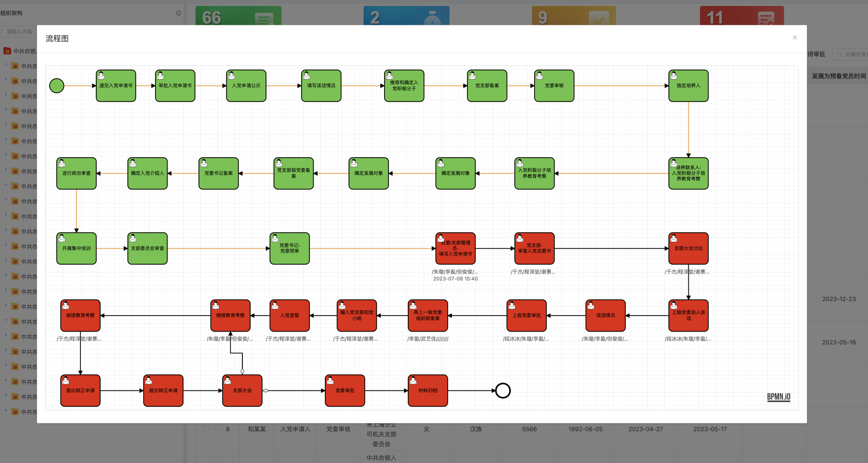Select the 入党宣誓 task node
The image size is (868, 463).
tap(290, 316)
